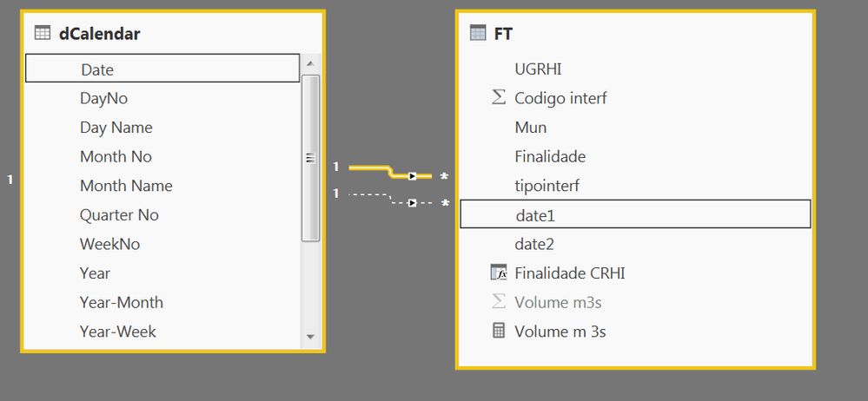Viewport: 868px width, 401px height.
Task: Click the dCalendar scrollbar thumb
Action: tap(310, 158)
